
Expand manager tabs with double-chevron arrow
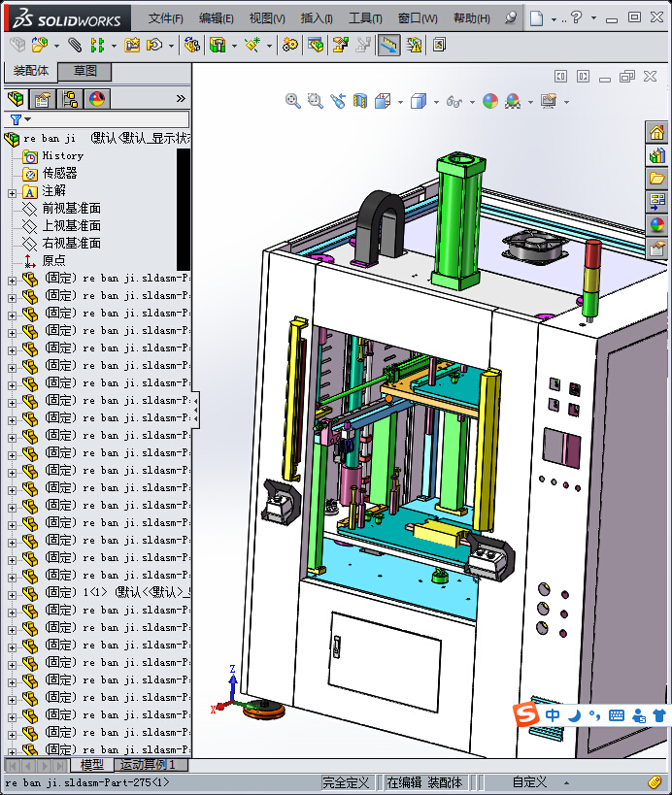[181, 99]
